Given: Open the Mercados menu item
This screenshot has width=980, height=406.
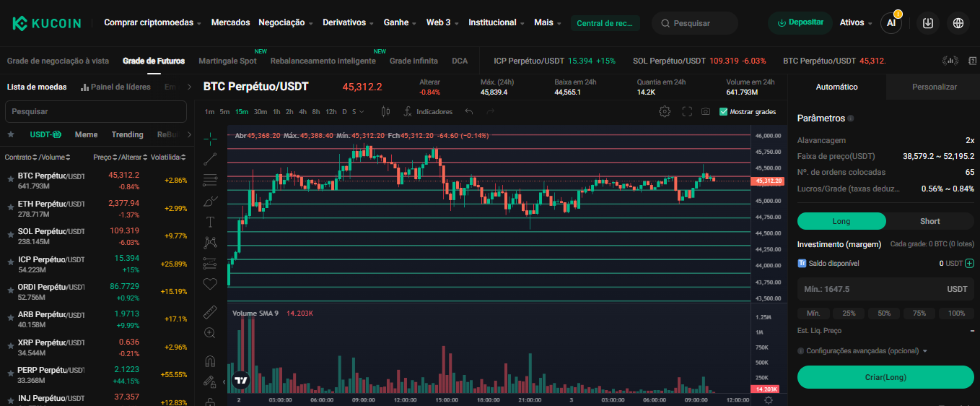Looking at the screenshot, I should pyautogui.click(x=230, y=22).
